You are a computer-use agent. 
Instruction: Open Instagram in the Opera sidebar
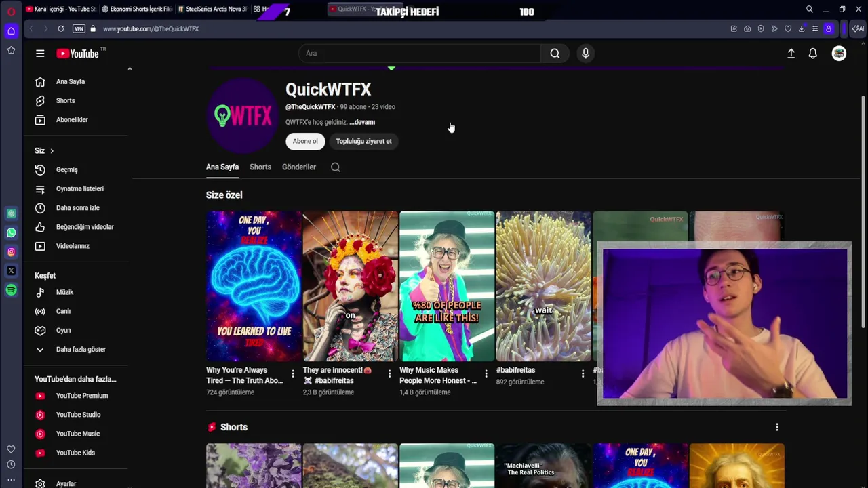[x=11, y=251]
